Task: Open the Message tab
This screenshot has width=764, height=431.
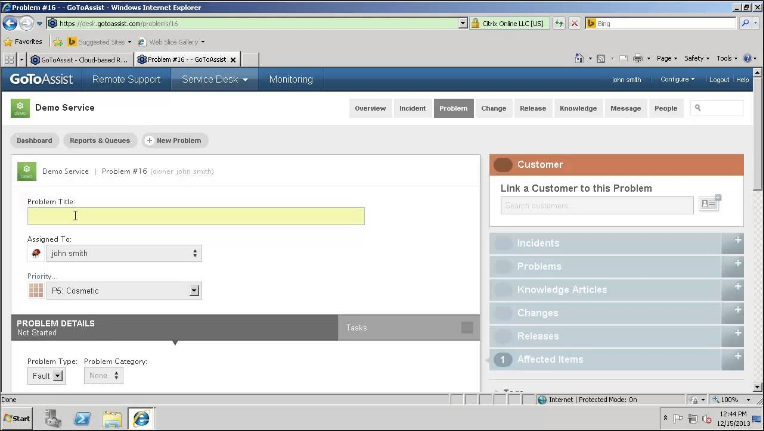Action: click(x=626, y=109)
